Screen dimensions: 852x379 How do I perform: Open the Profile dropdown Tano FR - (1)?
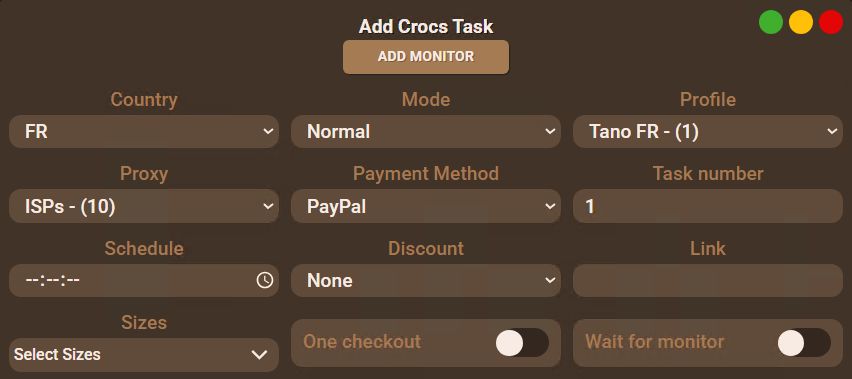(x=708, y=131)
